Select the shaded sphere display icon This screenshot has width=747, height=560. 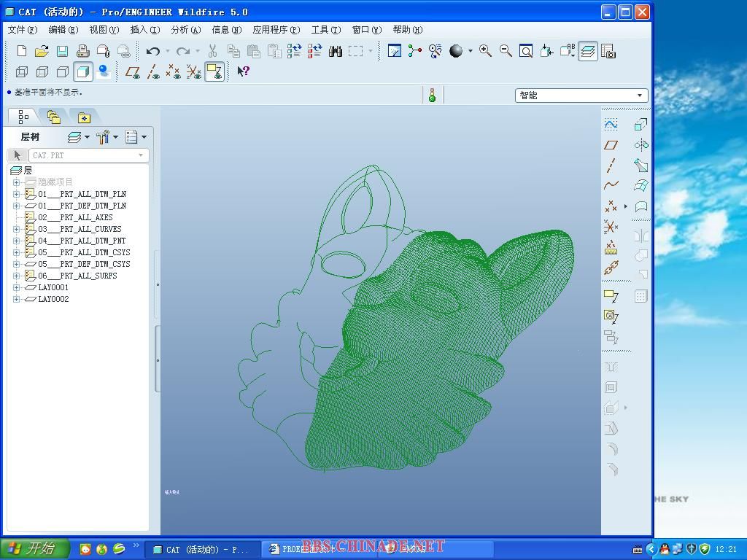pos(456,51)
